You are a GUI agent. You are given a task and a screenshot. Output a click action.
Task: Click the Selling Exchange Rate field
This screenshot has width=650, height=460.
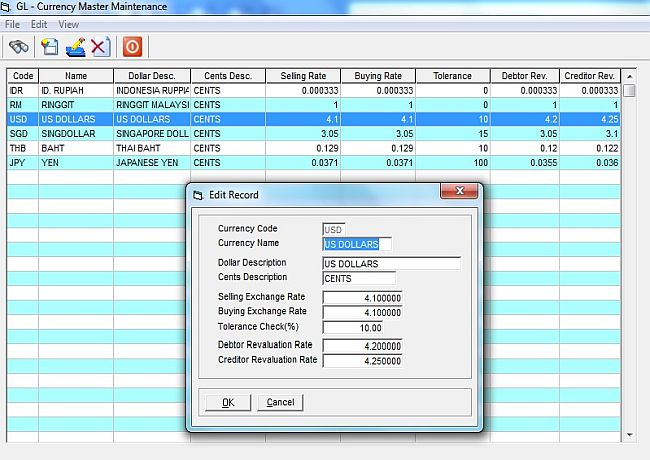pyautogui.click(x=363, y=298)
